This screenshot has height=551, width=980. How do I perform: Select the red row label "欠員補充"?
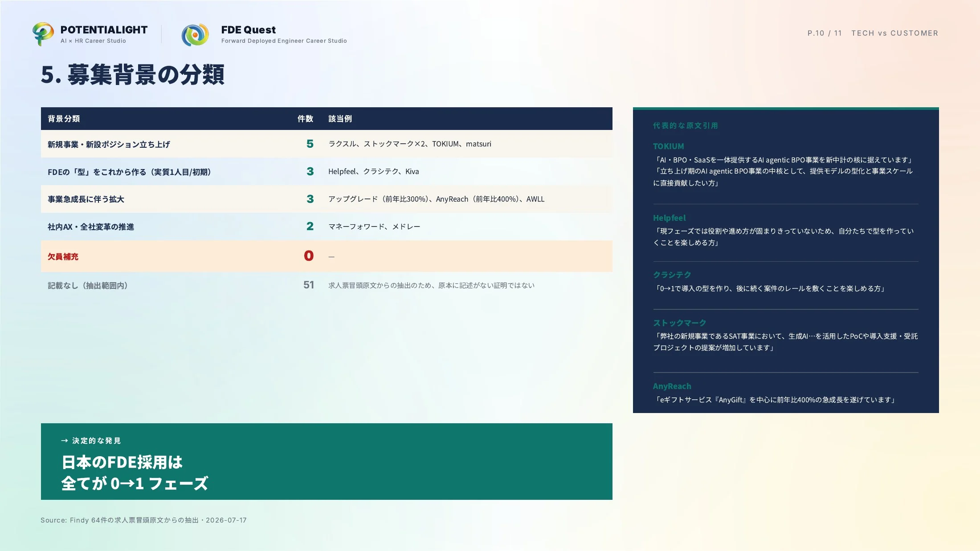[63, 257]
